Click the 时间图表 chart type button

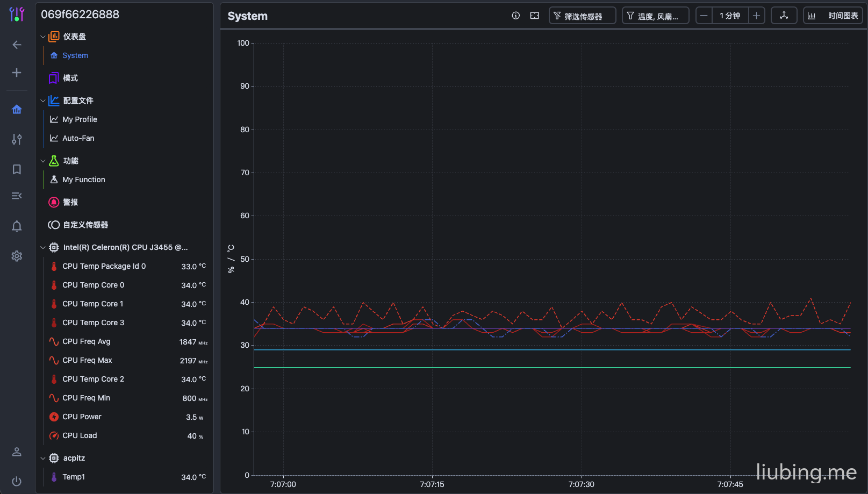(833, 16)
